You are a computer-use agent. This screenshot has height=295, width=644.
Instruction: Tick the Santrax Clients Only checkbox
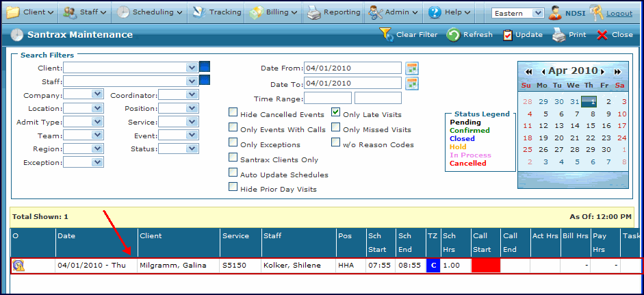pyautogui.click(x=233, y=159)
